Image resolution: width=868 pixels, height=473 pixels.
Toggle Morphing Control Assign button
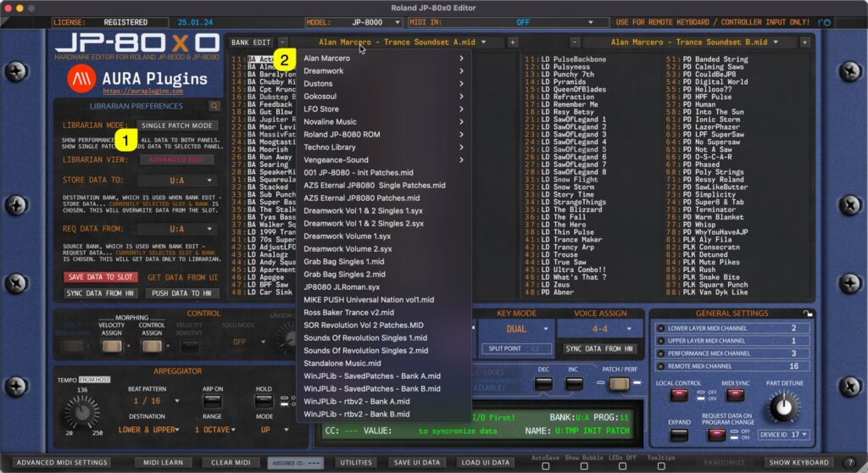[x=152, y=346]
